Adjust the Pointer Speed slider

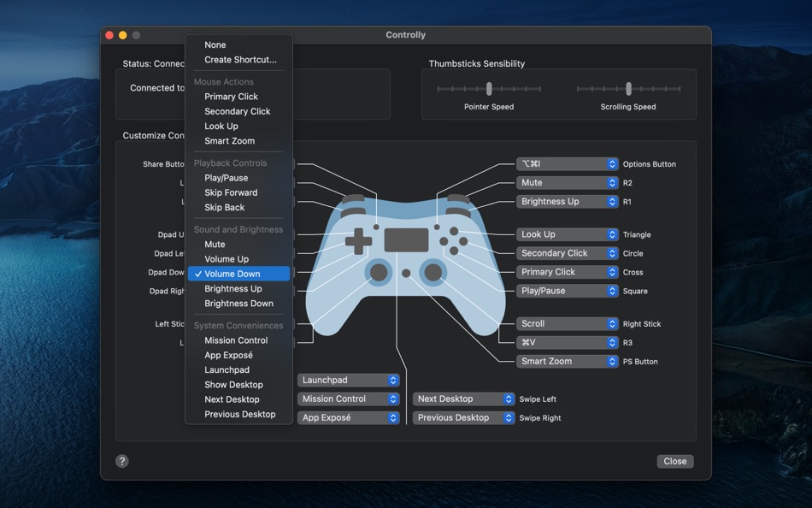489,89
